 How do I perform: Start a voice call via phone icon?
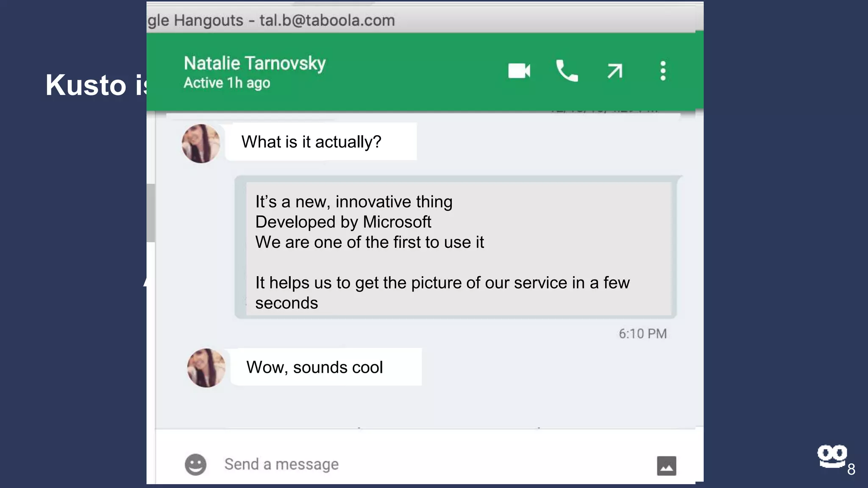coord(567,71)
